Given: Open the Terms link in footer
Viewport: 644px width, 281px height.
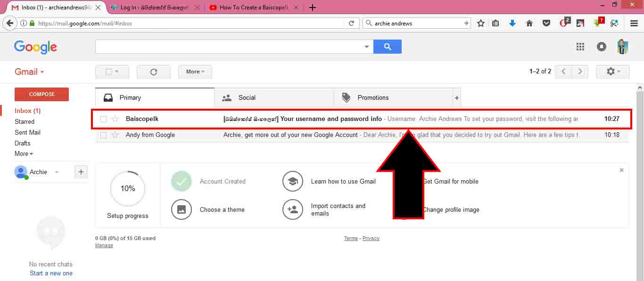Looking at the screenshot, I should tap(351, 239).
